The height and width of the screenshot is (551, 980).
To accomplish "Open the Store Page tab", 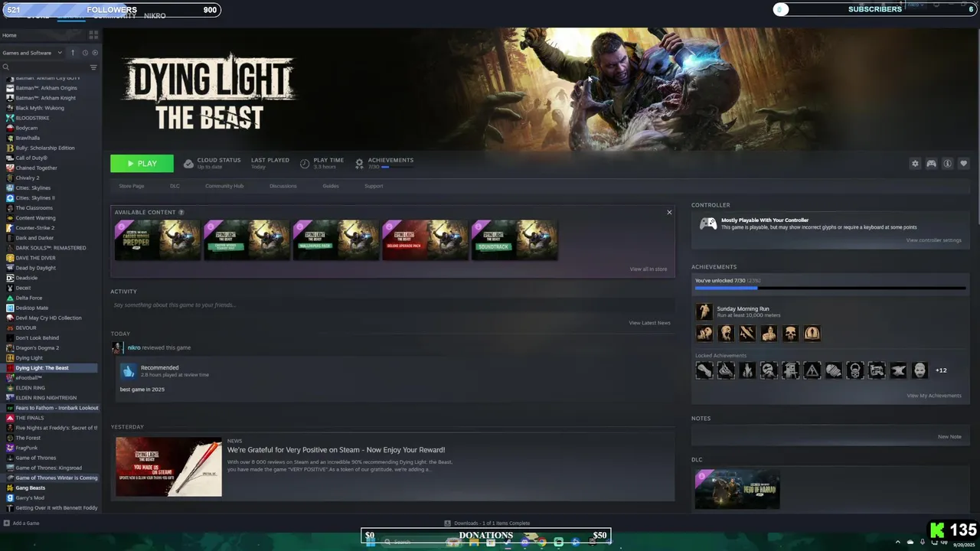I will point(131,186).
